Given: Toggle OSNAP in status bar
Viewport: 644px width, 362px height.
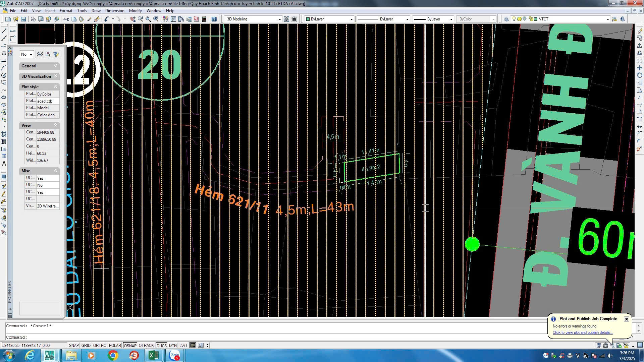Looking at the screenshot, I should pyautogui.click(x=130, y=345).
